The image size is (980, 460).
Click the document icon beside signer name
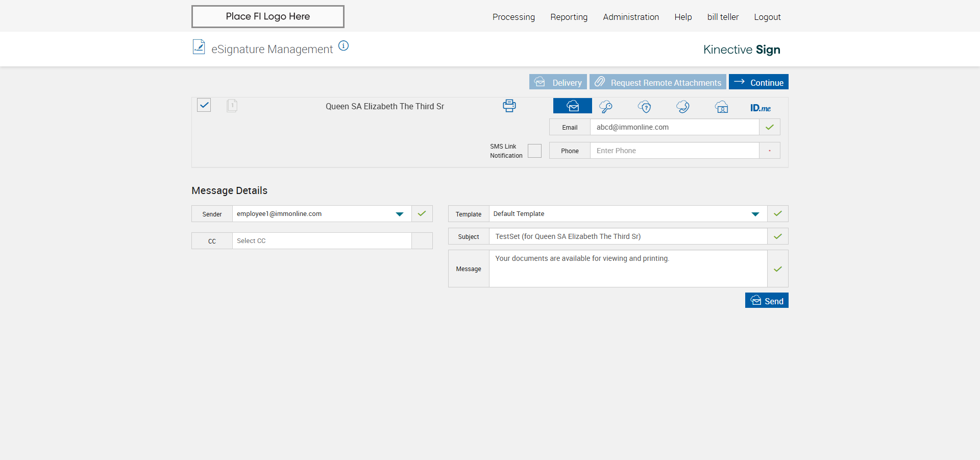[232, 106]
